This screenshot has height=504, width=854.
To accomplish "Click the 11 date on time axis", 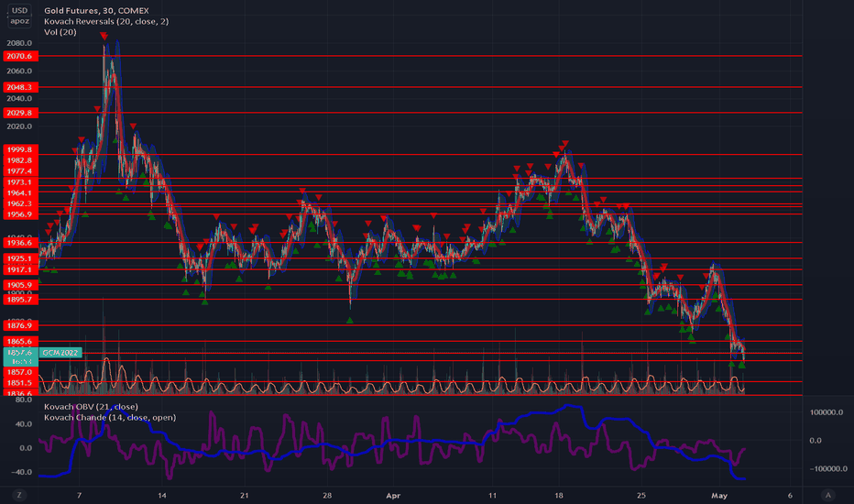I will pyautogui.click(x=492, y=495).
